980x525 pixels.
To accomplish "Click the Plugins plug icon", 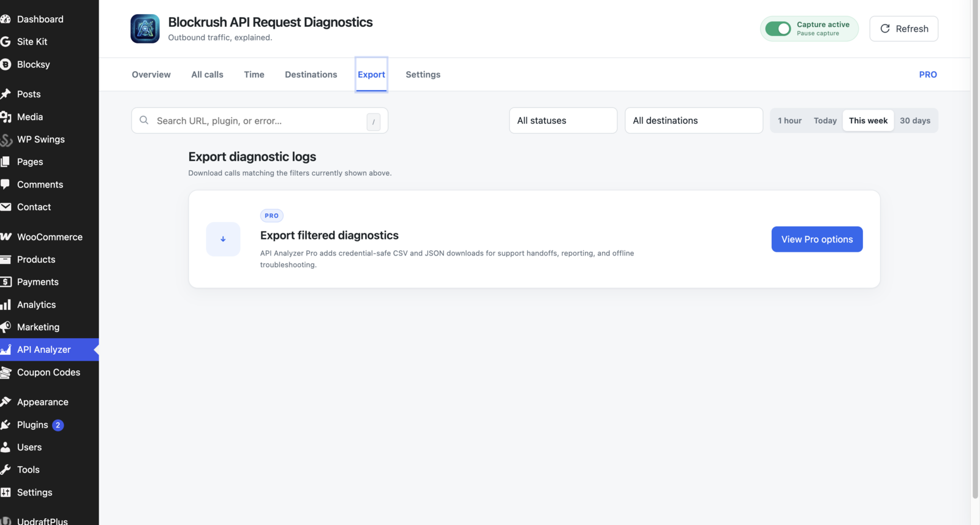I will pos(6,425).
